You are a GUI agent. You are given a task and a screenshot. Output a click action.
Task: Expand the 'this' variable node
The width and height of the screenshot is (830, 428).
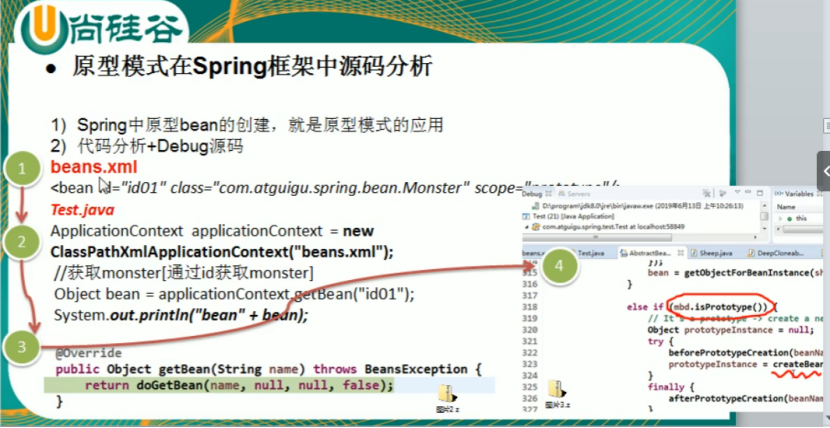coord(780,218)
